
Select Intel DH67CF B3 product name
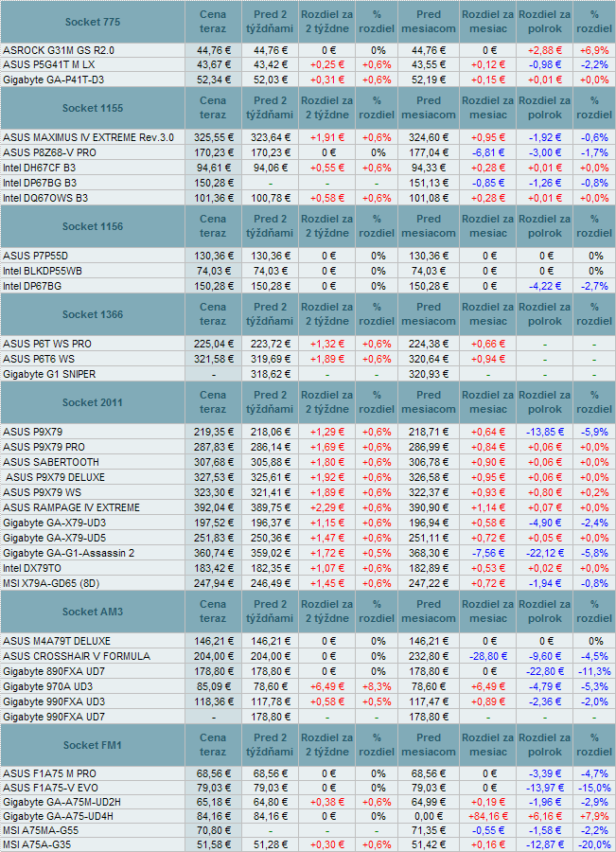coord(39,168)
